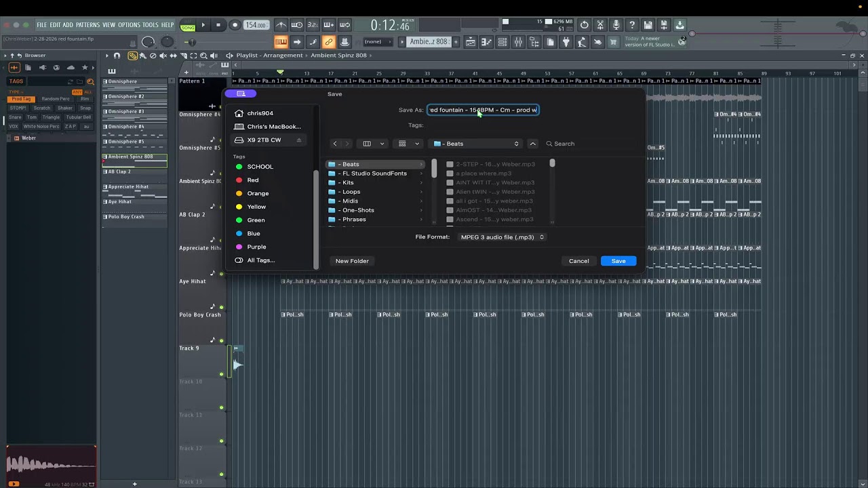Click the microphone recording icon
This screenshot has width=868, height=488.
coord(616,25)
